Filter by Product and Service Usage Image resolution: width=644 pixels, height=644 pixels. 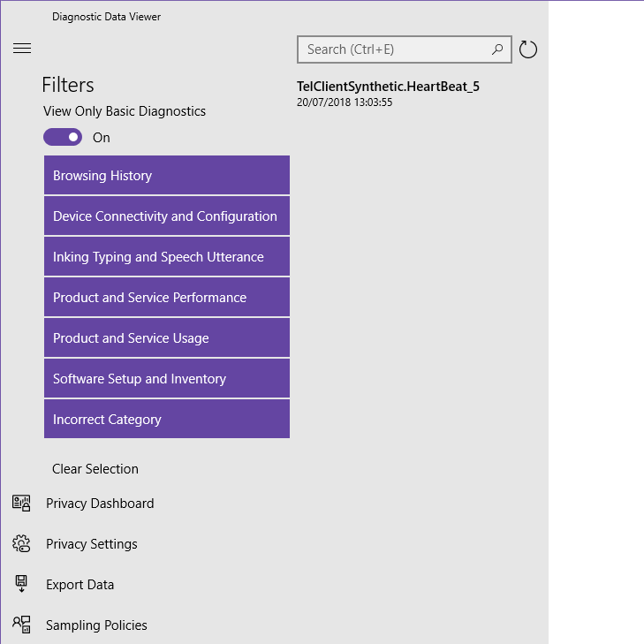(167, 338)
